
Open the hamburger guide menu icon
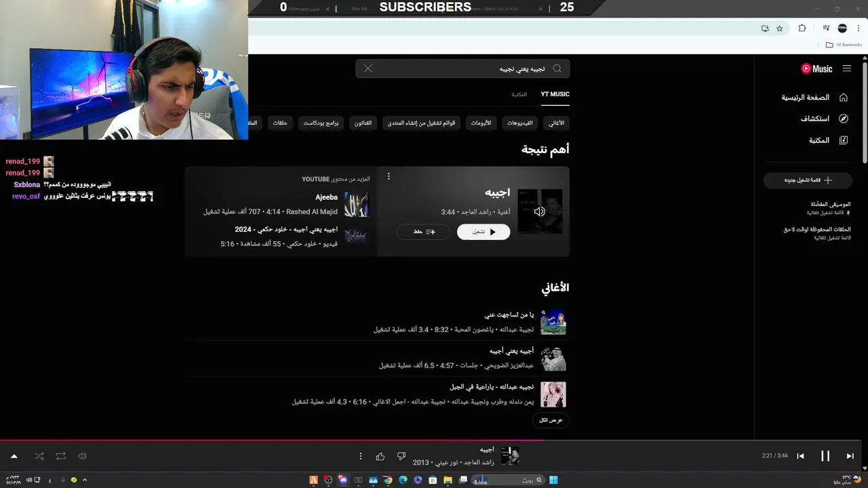(847, 68)
